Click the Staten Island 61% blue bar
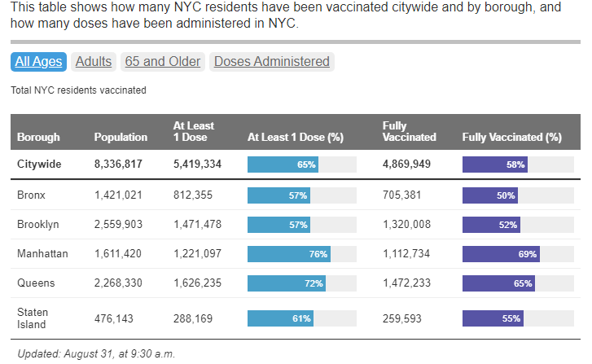The width and height of the screenshot is (592, 364). coord(280,318)
